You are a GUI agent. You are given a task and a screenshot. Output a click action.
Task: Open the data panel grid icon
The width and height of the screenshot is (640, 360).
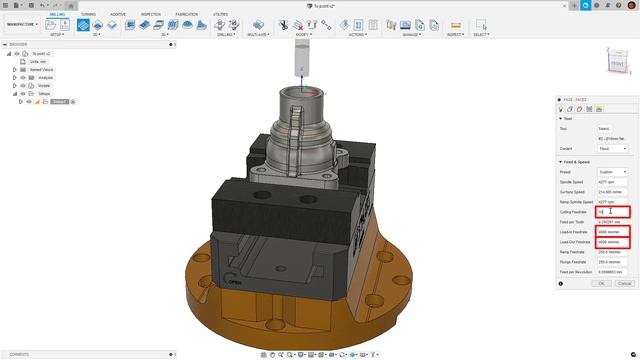tap(5, 6)
